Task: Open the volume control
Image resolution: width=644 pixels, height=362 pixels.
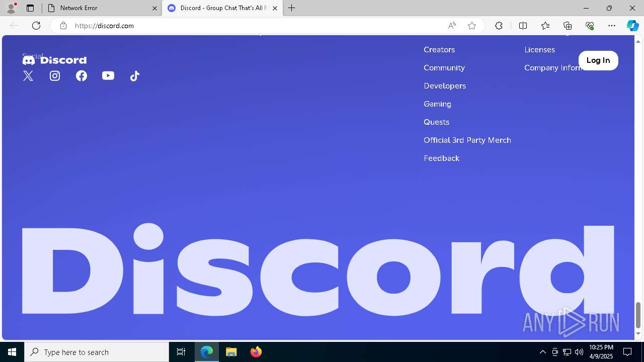Action: point(579,352)
